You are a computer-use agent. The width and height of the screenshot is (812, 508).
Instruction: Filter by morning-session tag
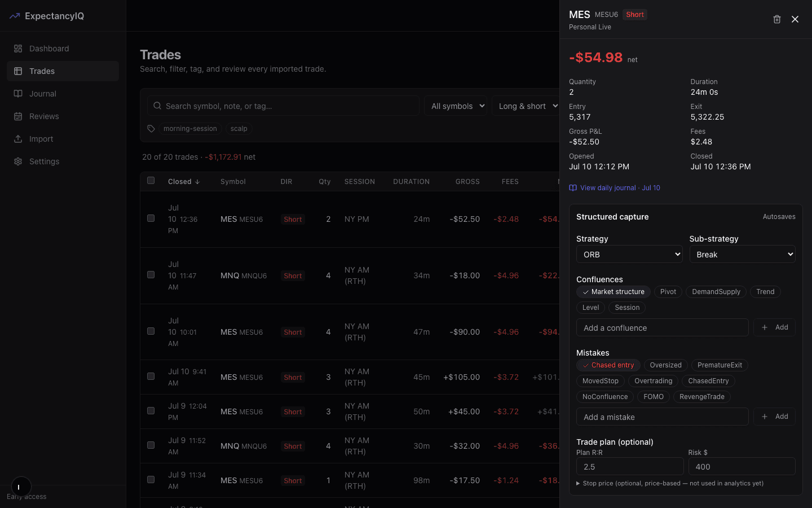point(190,129)
